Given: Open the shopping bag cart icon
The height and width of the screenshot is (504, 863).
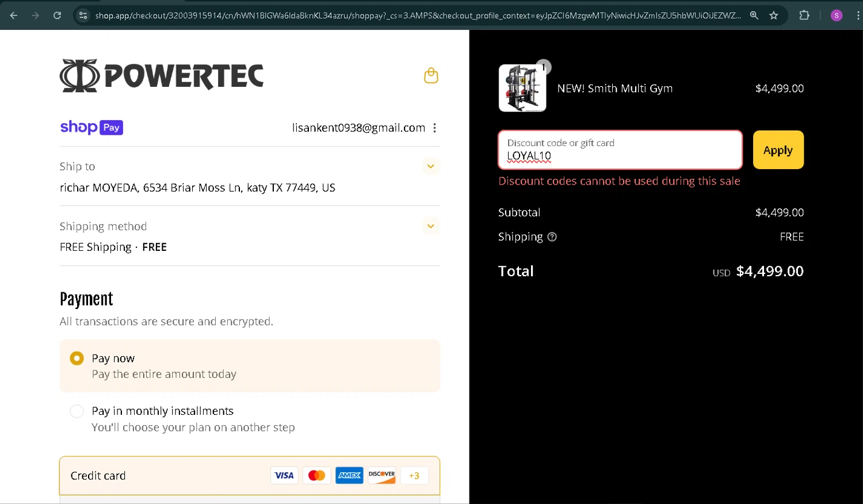Looking at the screenshot, I should pos(431,75).
